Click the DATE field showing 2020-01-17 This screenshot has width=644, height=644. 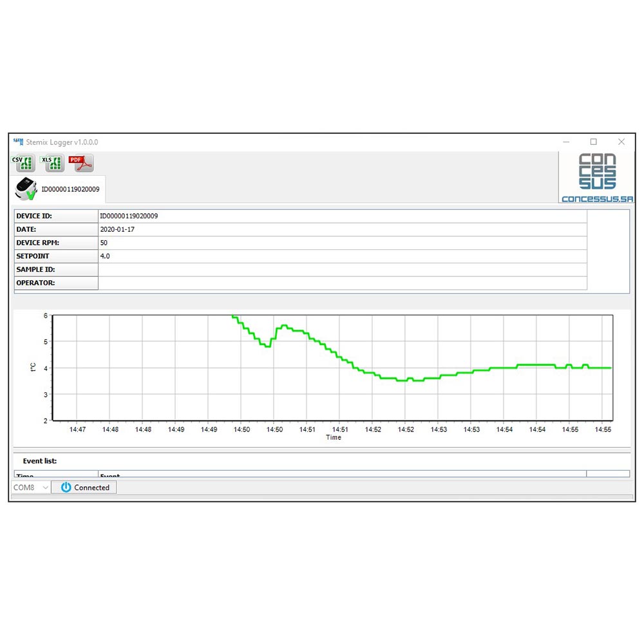[x=117, y=229]
